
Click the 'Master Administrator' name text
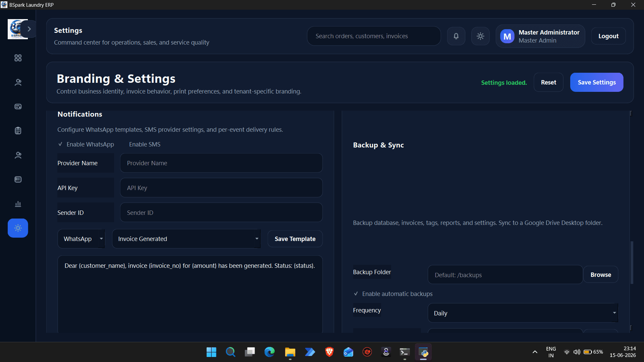point(549,33)
